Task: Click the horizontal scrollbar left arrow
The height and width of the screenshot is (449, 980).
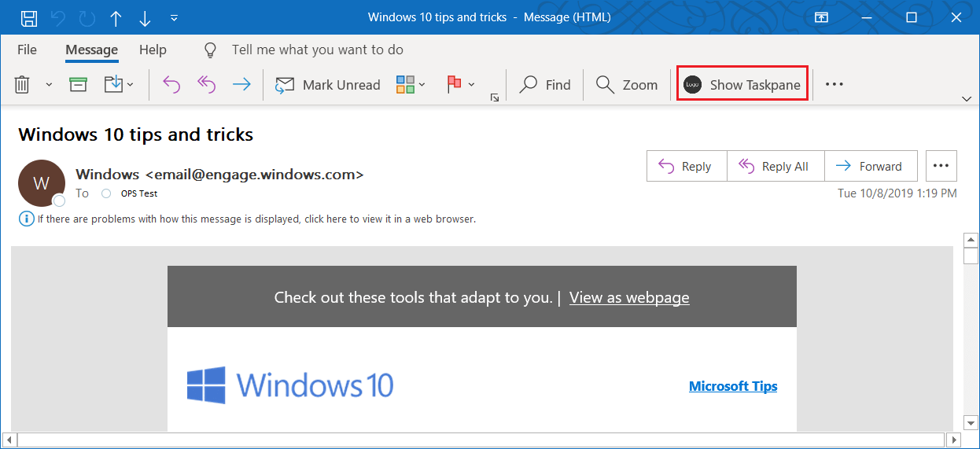Action: tap(10, 439)
